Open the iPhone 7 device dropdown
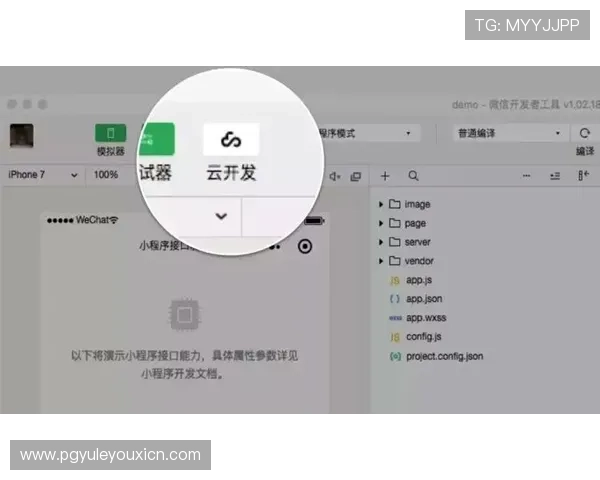 [x=43, y=175]
